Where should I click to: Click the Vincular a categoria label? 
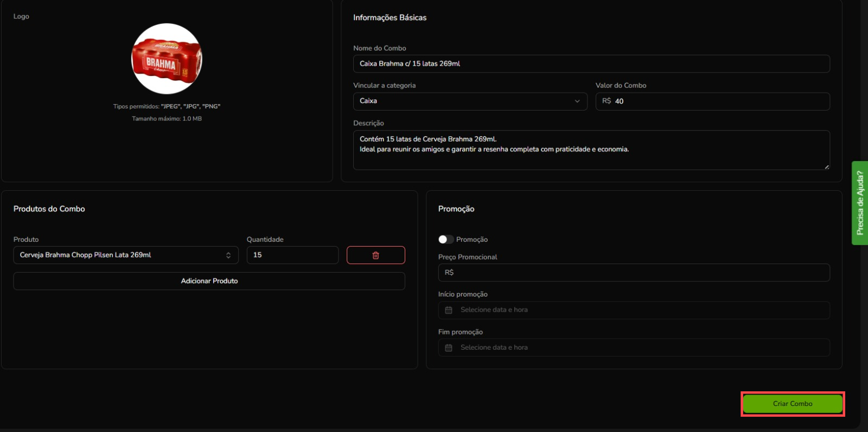coord(385,86)
